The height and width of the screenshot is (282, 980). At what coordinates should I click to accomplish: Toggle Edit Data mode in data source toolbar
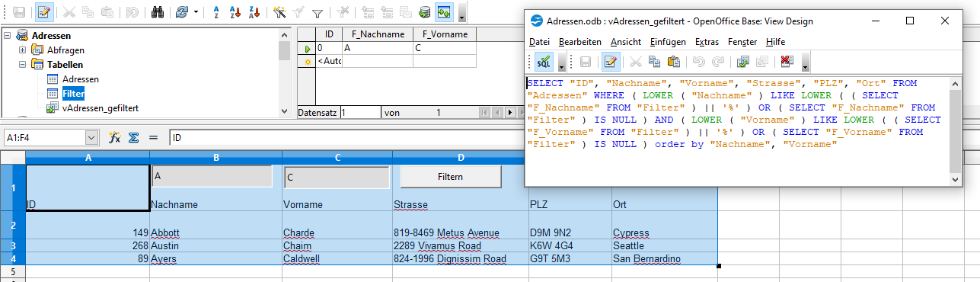coord(44,12)
